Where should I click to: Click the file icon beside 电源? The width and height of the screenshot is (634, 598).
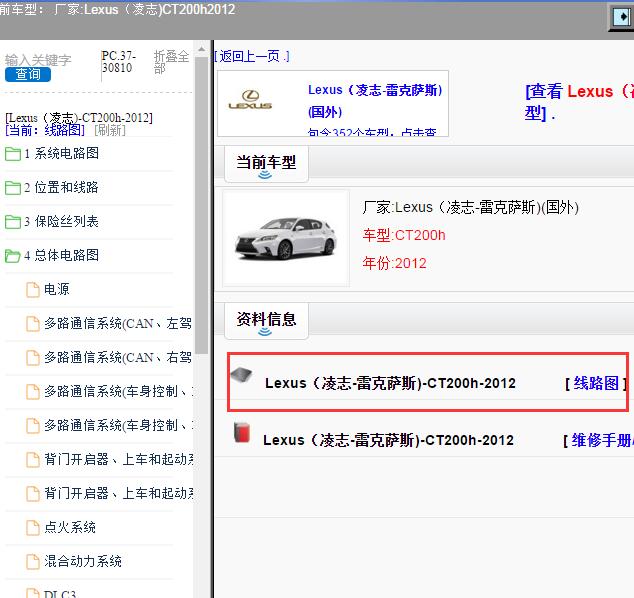tap(33, 289)
